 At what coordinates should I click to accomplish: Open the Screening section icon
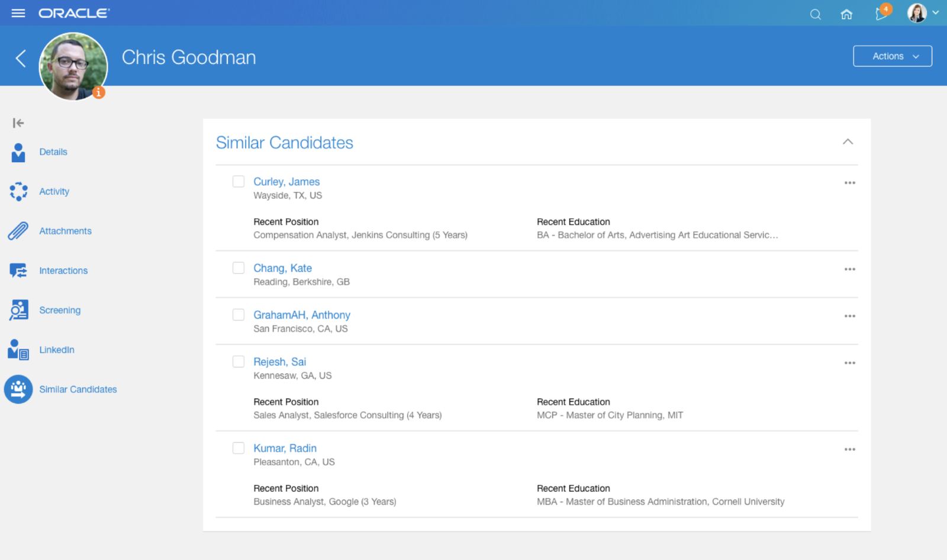(x=18, y=310)
